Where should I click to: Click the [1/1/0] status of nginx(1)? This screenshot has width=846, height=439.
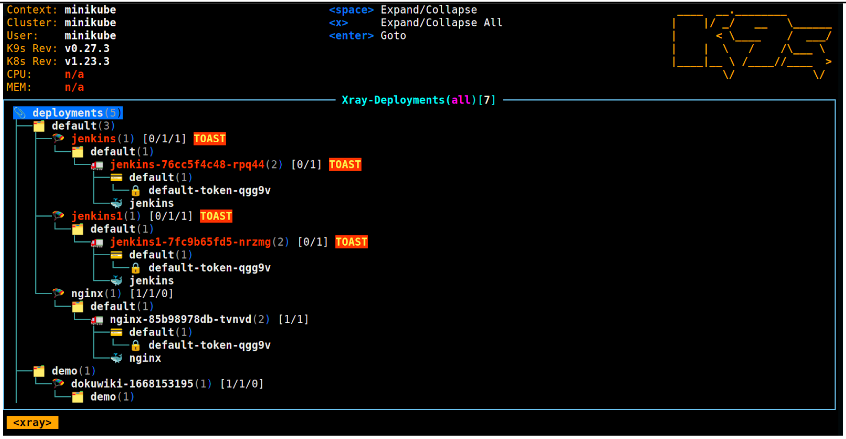pos(152,294)
